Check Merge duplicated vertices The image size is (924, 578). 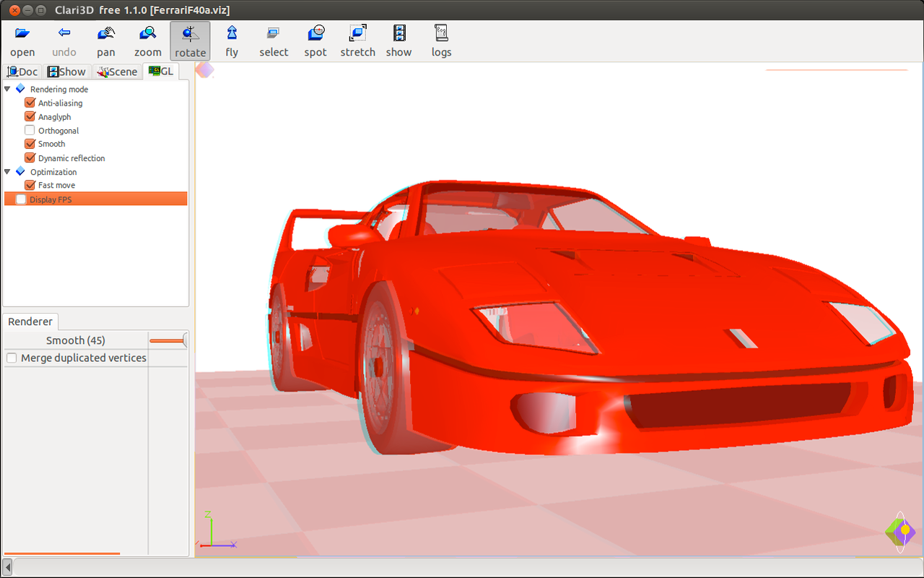coord(12,358)
